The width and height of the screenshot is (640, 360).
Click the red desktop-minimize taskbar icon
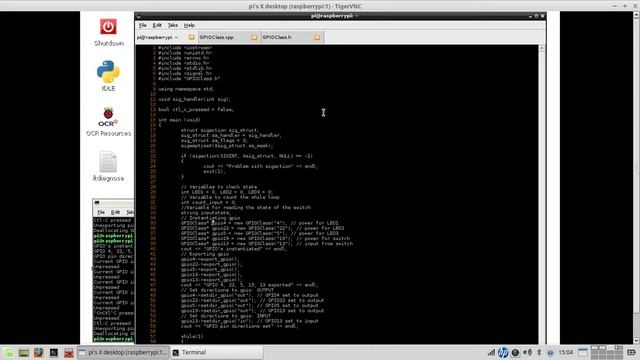(x=69, y=353)
